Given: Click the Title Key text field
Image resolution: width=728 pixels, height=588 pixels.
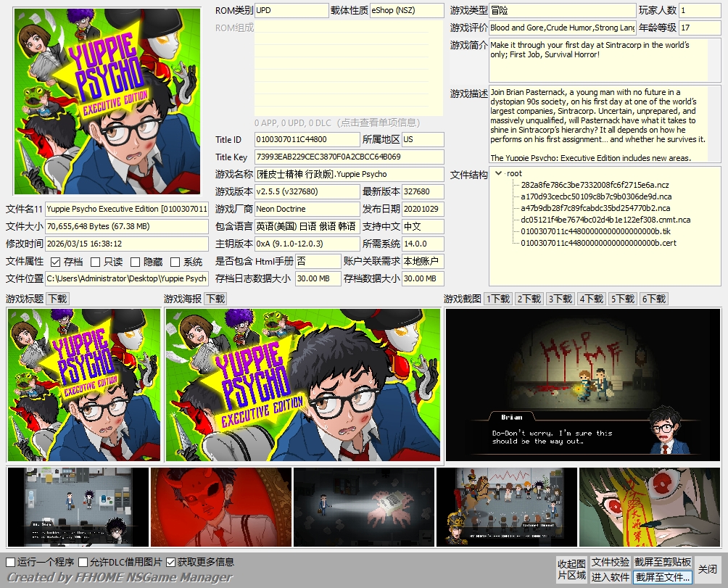Looking at the screenshot, I should (x=349, y=157).
